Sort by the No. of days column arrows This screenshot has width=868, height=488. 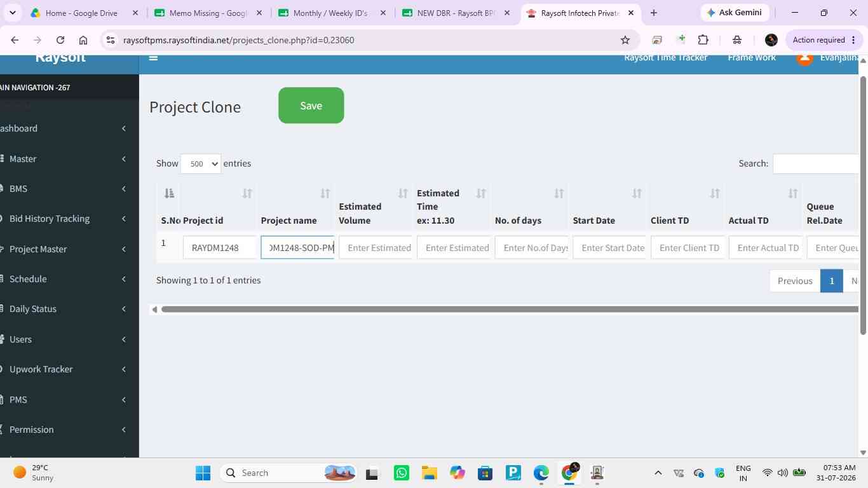tap(559, 193)
